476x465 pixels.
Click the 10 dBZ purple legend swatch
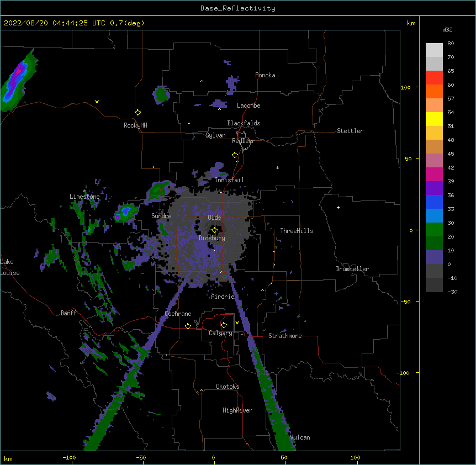point(434,257)
